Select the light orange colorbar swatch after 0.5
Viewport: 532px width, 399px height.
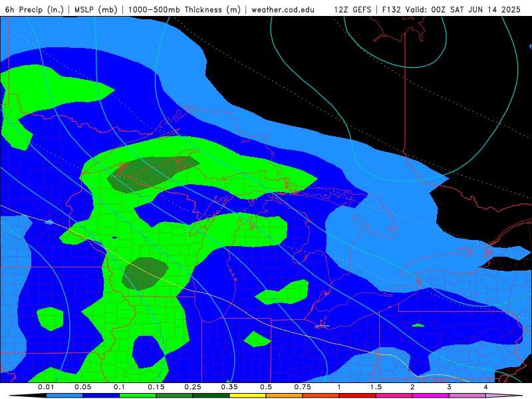[x=285, y=396]
